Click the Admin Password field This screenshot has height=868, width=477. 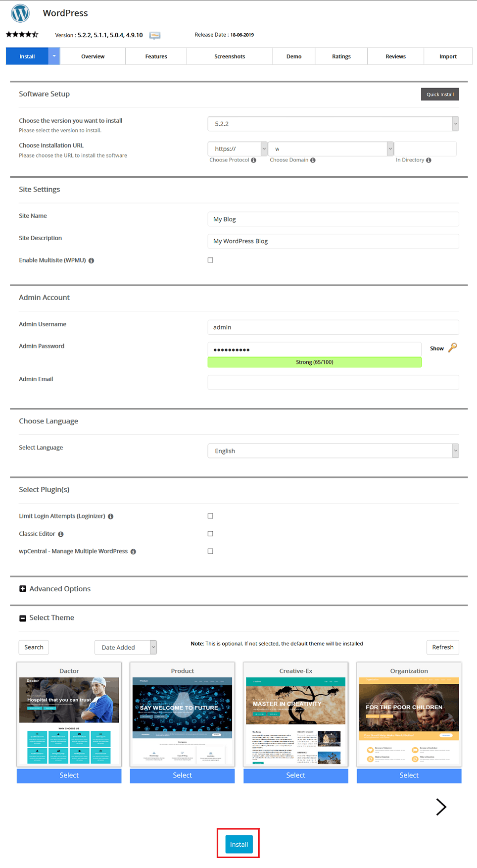(315, 349)
